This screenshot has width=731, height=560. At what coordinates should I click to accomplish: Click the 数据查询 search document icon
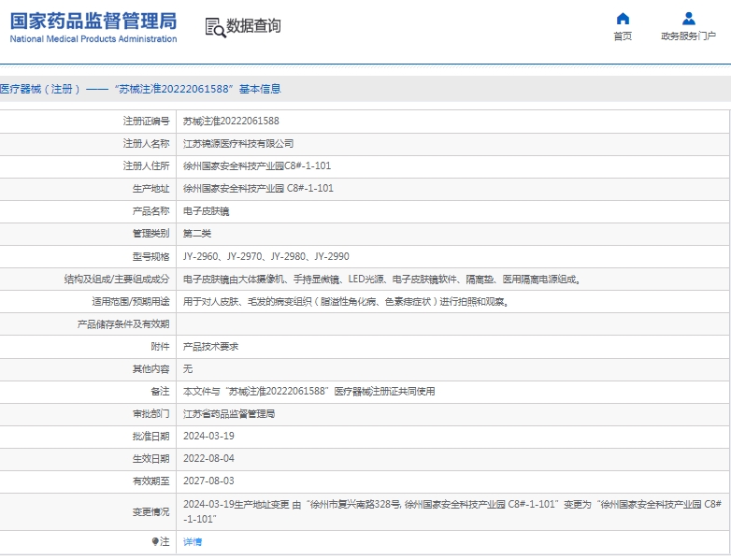point(215,27)
